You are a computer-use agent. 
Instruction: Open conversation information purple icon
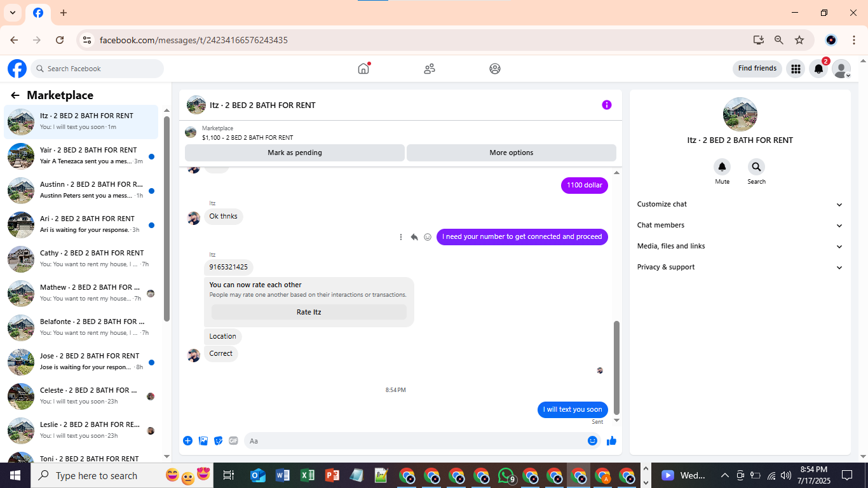(607, 105)
